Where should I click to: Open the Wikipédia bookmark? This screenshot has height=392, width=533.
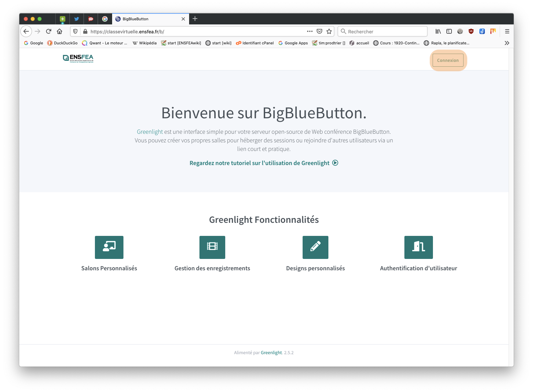144,43
